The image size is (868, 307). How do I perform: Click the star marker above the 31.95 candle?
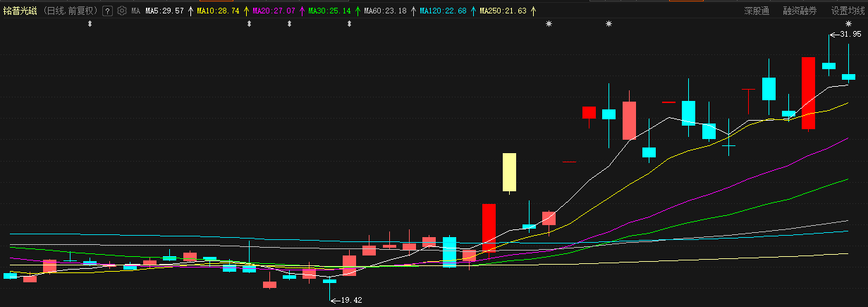[848, 24]
